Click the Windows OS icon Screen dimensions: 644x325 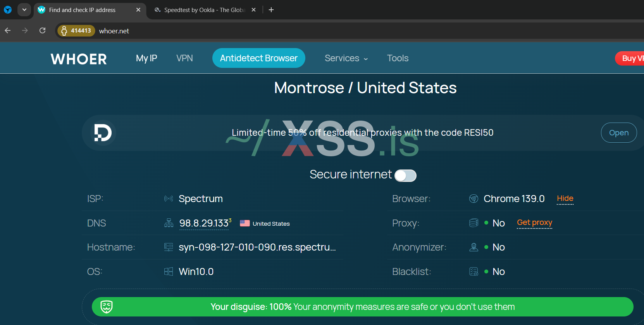pos(169,271)
